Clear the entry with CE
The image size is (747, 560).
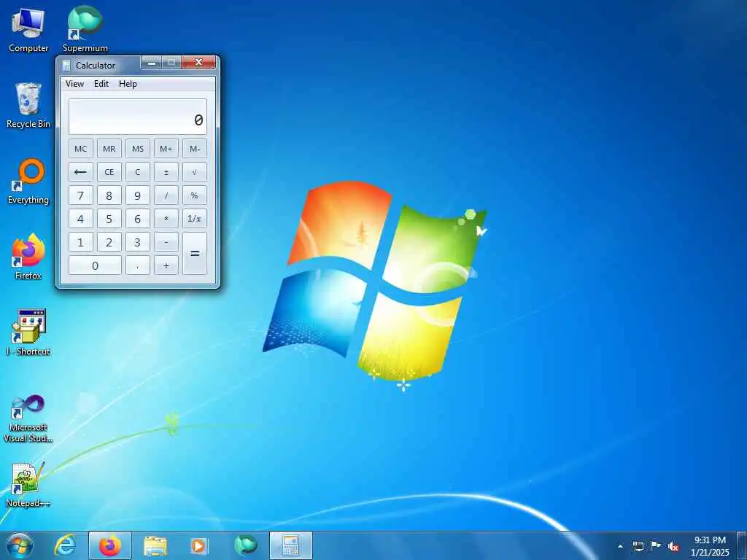pyautogui.click(x=109, y=172)
